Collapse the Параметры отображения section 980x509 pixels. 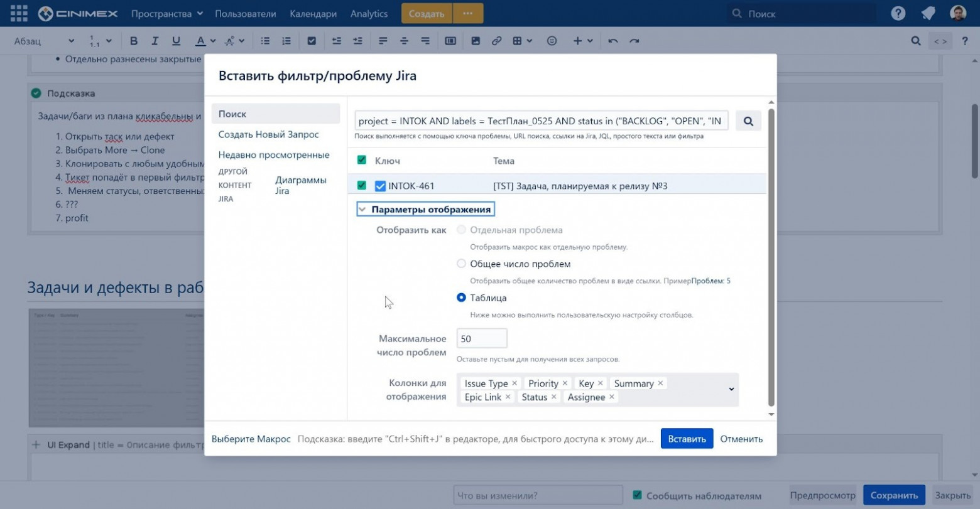coord(361,208)
